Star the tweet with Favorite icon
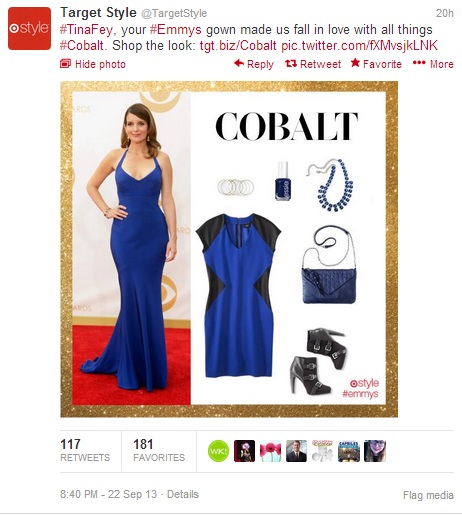Screen dimensions: 462x515 (355, 63)
